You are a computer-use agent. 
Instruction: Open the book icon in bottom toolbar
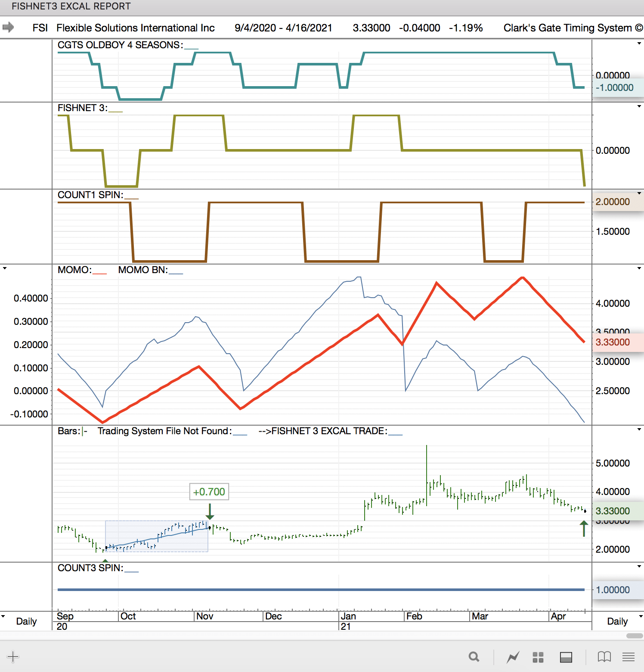(x=604, y=656)
